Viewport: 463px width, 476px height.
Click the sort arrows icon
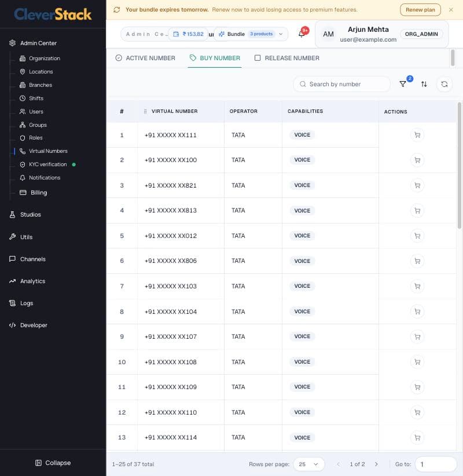[x=424, y=84]
